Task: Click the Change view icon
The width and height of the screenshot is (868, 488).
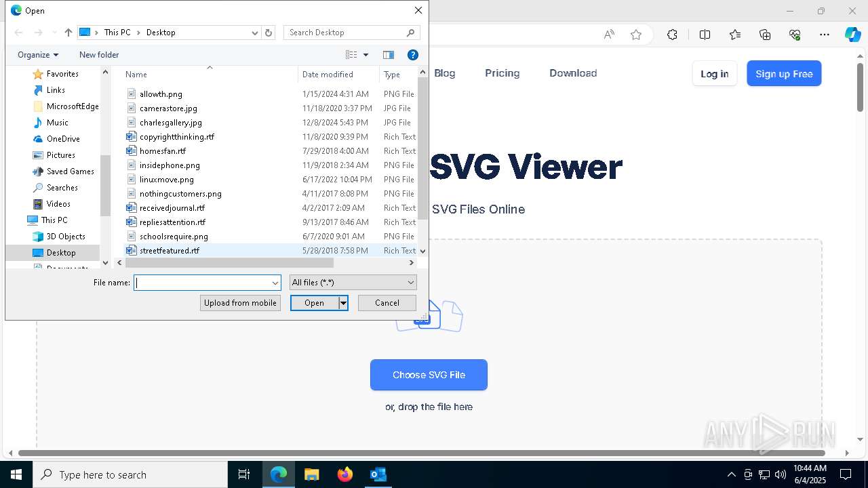Action: coord(351,55)
